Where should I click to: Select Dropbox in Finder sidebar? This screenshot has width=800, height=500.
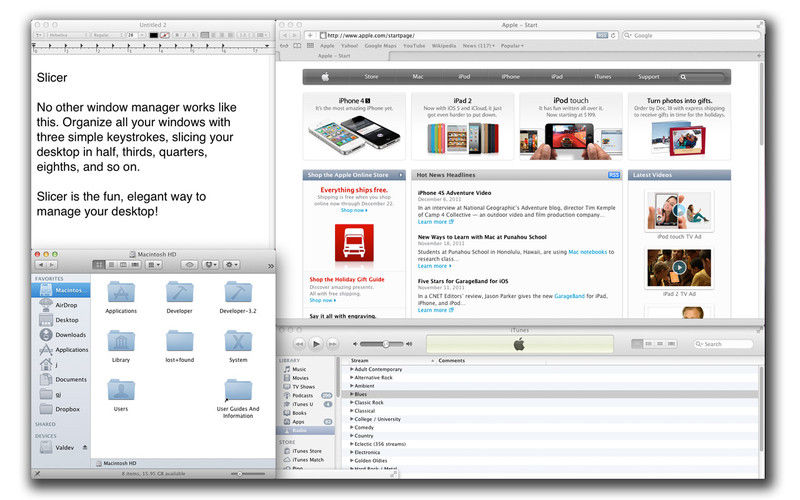[x=60, y=409]
